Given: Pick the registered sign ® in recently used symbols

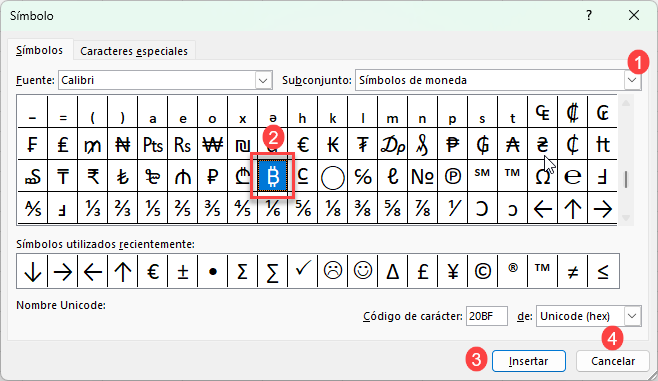Looking at the screenshot, I should click(512, 271).
